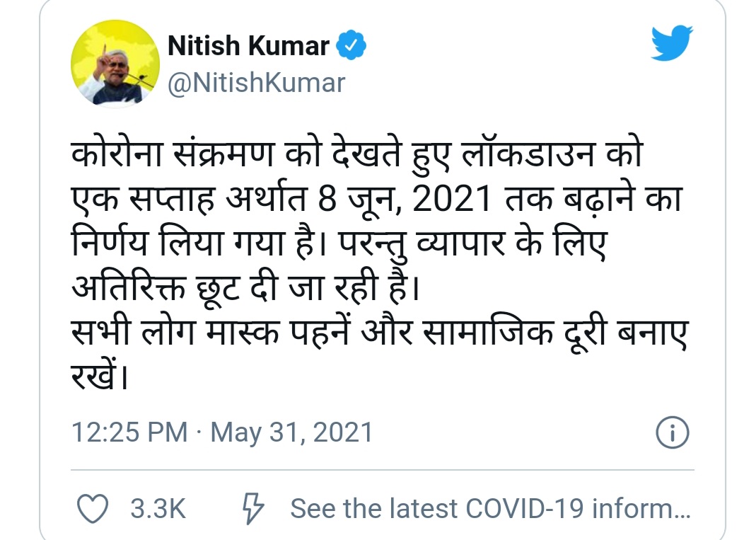Click the Twitter bird logo

coord(672,44)
